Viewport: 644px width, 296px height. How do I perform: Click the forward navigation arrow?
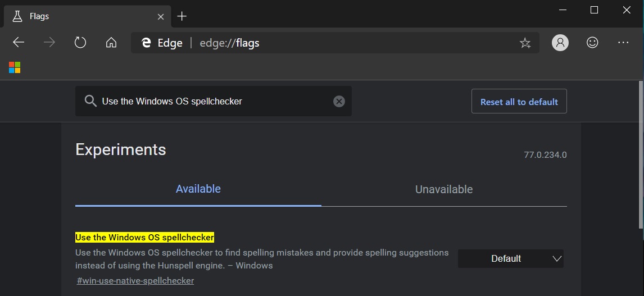point(49,43)
